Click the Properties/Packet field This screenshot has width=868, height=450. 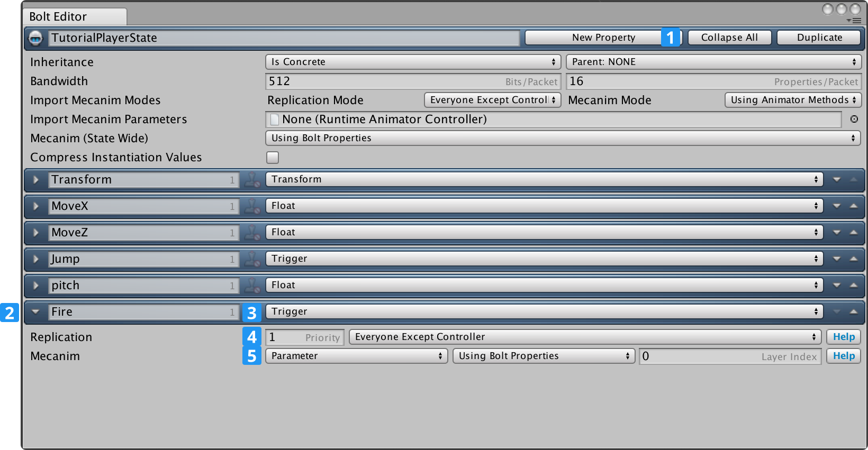713,81
